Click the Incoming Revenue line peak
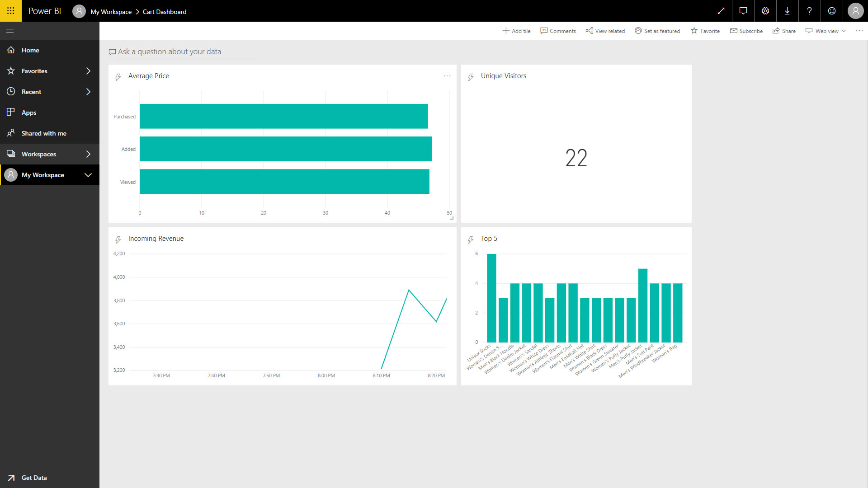Screen dimensions: 868x488 point(409,290)
